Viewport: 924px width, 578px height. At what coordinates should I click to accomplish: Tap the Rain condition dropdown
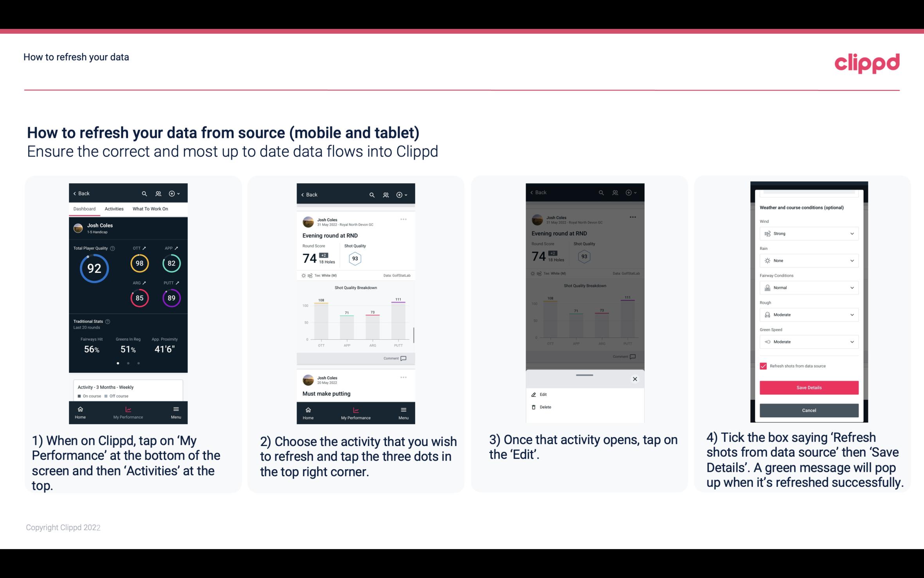[x=807, y=260]
